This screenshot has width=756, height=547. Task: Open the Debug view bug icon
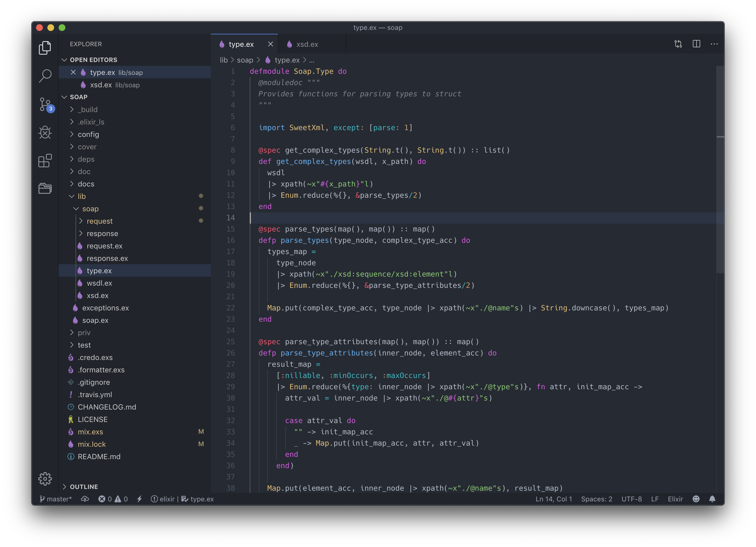tap(45, 133)
